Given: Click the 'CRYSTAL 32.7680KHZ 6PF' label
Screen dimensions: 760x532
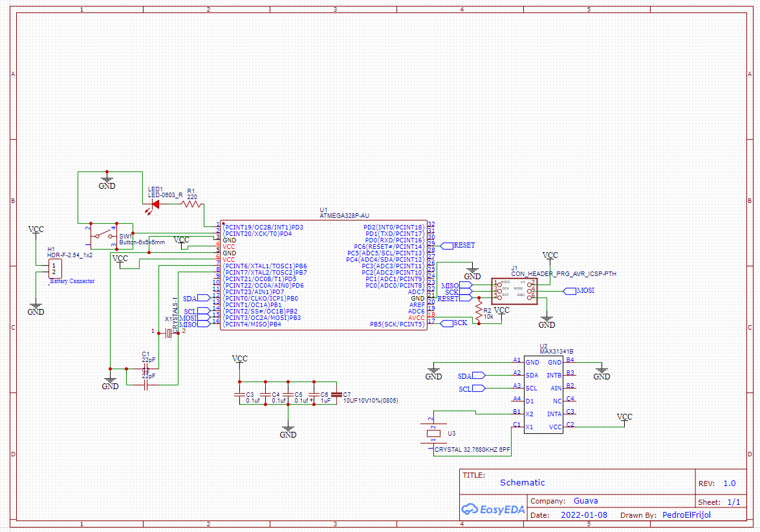Looking at the screenshot, I should pos(472,450).
